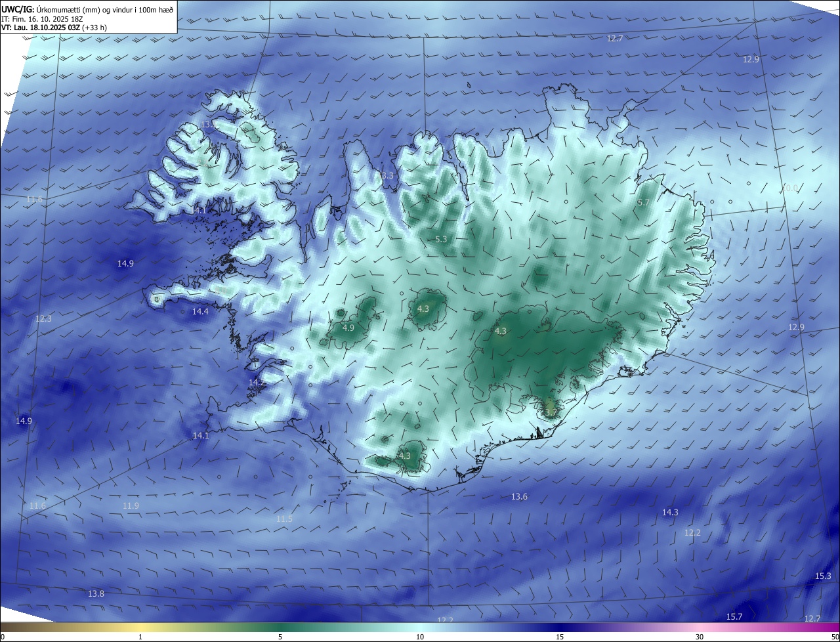Click the 4.9 value label on the map
840x642 pixels.
click(x=348, y=328)
